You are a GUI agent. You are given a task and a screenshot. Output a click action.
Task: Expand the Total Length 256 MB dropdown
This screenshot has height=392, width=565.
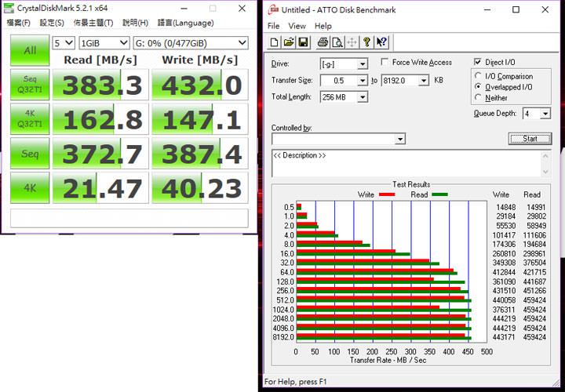[362, 97]
